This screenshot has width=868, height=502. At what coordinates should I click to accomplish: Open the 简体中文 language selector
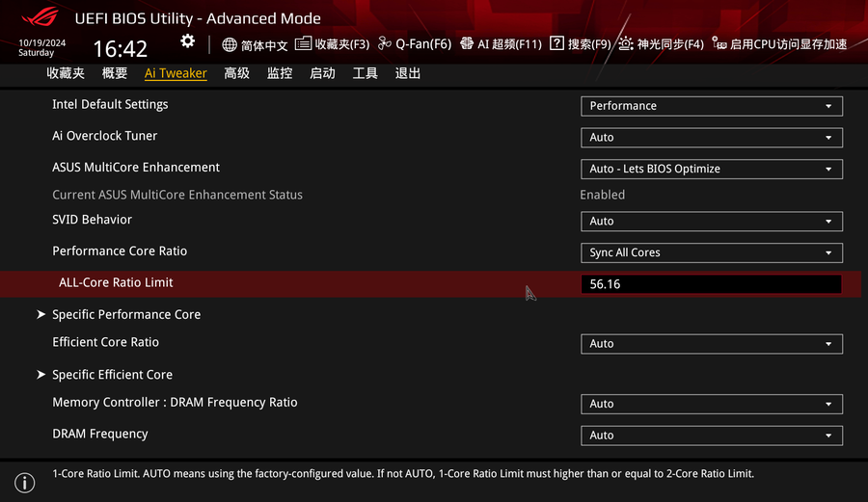click(264, 45)
